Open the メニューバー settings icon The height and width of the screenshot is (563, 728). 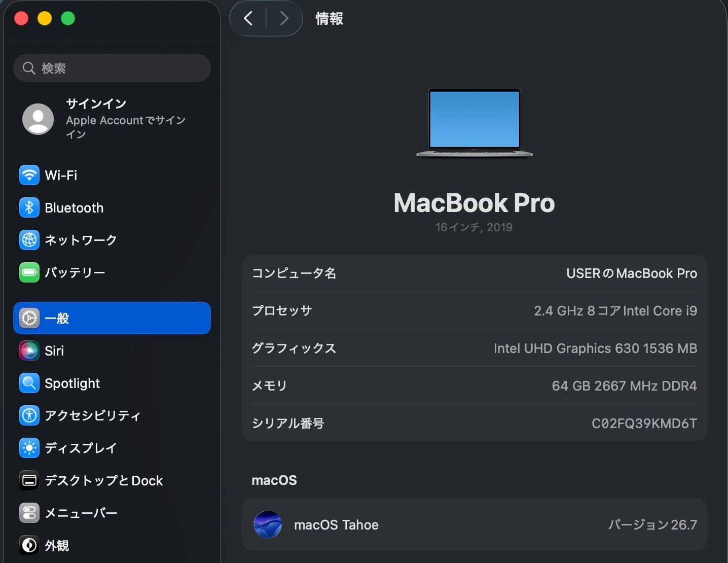tap(29, 513)
